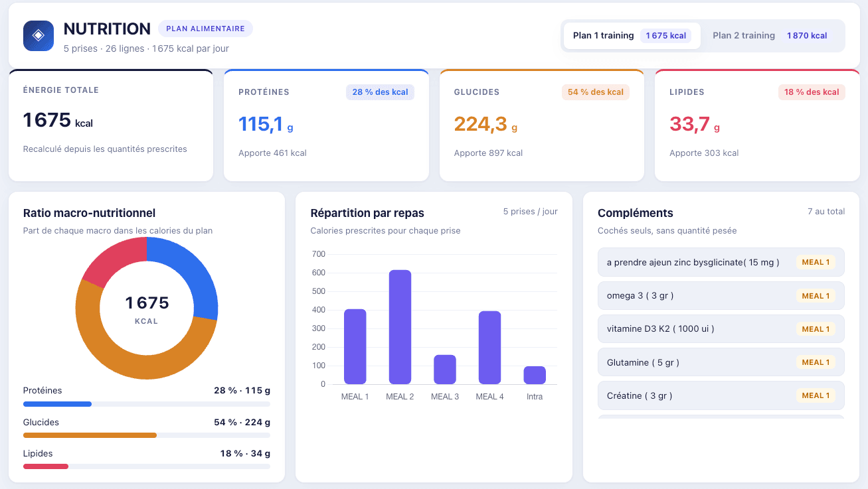Select the "Glutamine ( 5 gr )" row
868x489 pixels.
[x=721, y=362]
